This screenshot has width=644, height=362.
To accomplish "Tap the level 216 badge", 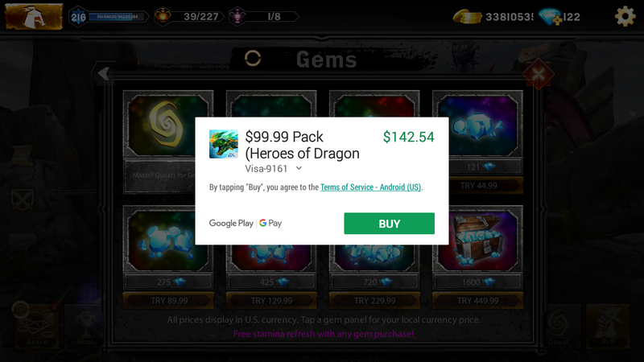I will click(x=78, y=17).
